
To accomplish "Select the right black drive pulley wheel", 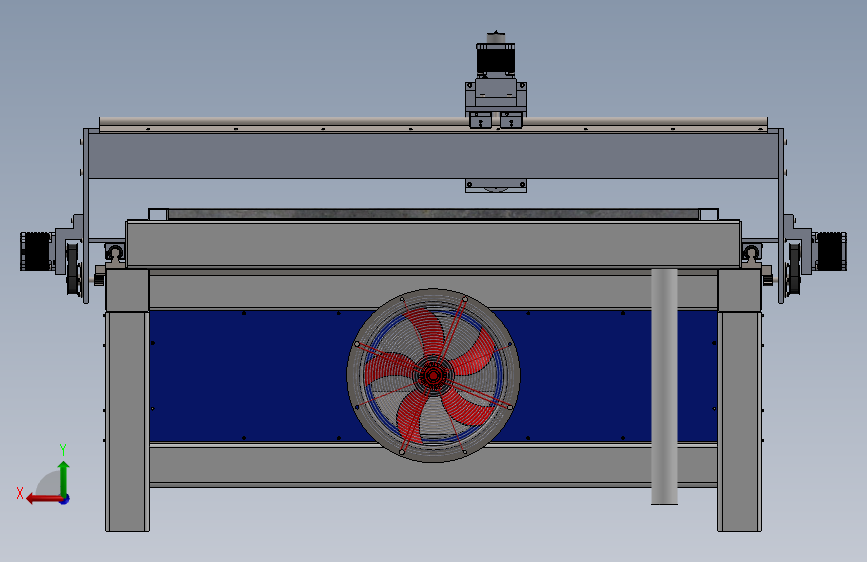I will tap(795, 269).
